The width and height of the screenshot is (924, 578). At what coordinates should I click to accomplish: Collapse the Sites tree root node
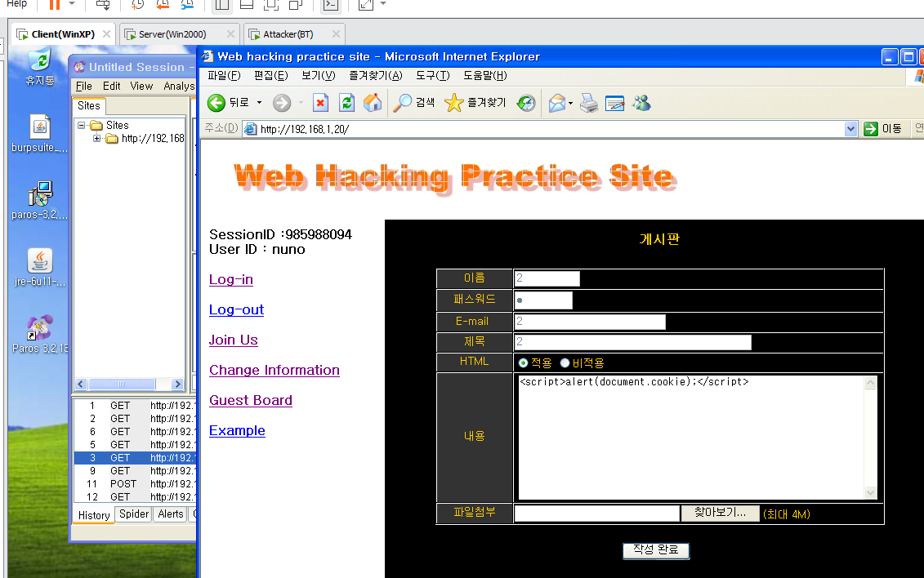(x=82, y=126)
